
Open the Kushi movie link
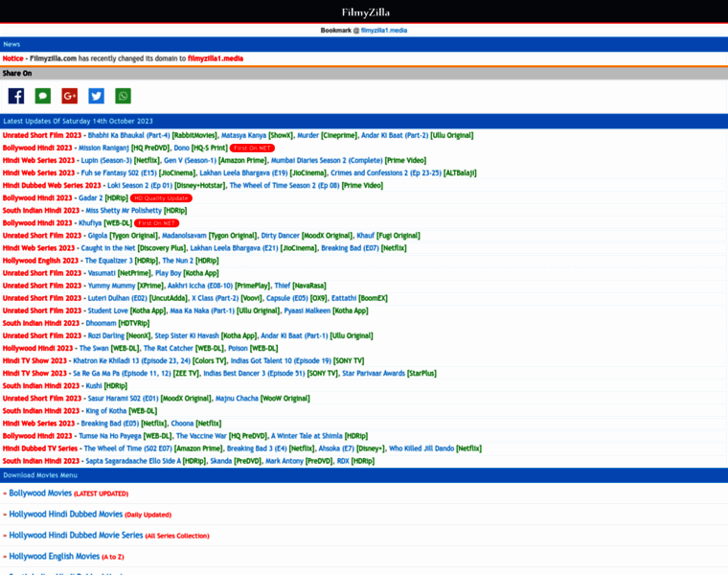[x=94, y=386]
